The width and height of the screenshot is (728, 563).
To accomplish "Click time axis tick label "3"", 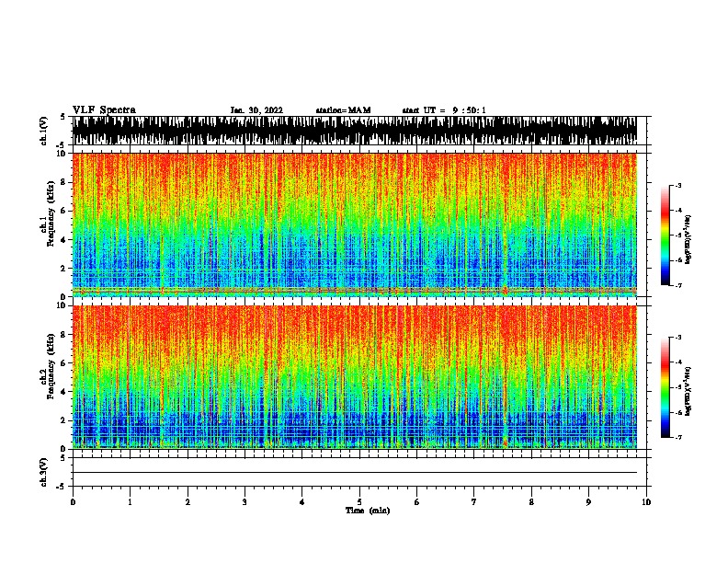I will [245, 502].
